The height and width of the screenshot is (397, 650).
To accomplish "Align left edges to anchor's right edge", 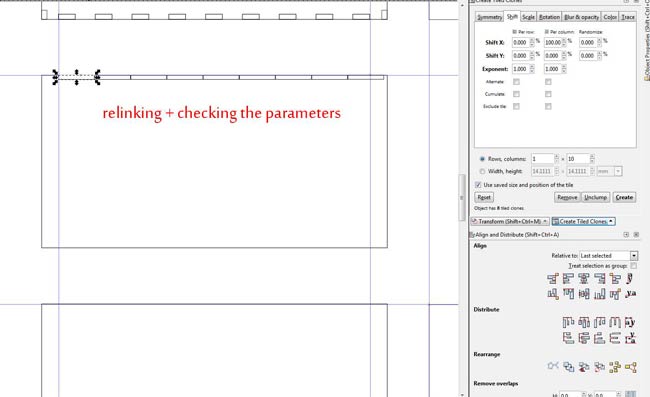I will point(616,279).
